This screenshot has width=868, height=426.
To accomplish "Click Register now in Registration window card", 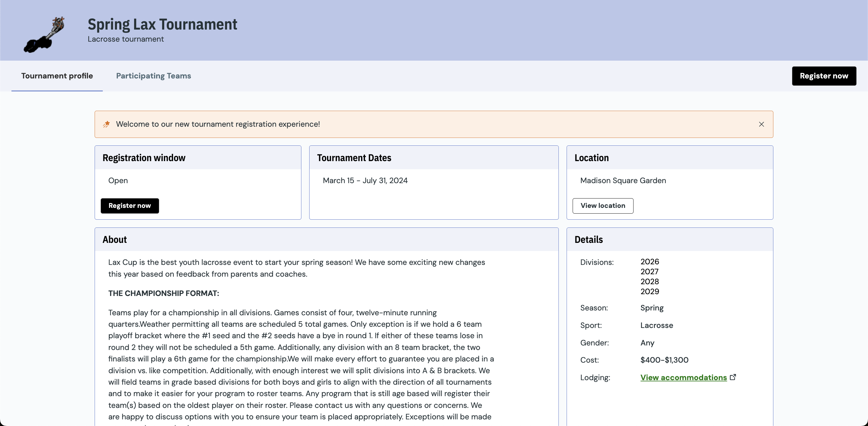I will 130,206.
